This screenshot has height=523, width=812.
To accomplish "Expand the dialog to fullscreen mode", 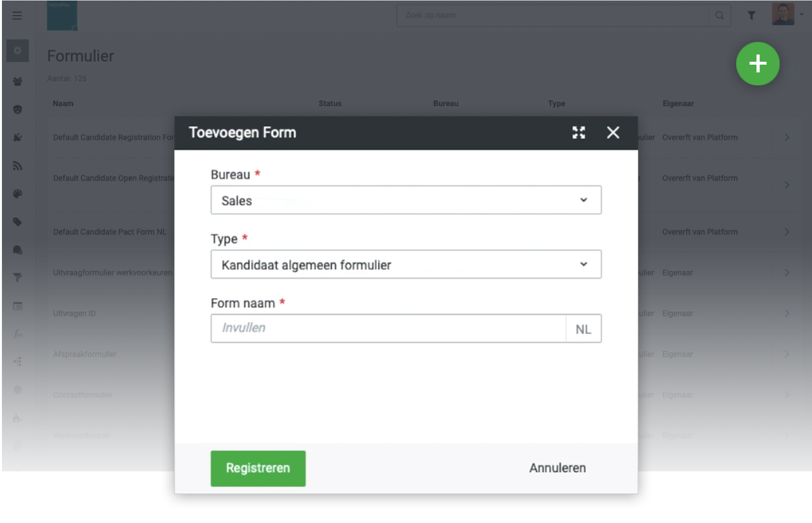I will 579,132.
